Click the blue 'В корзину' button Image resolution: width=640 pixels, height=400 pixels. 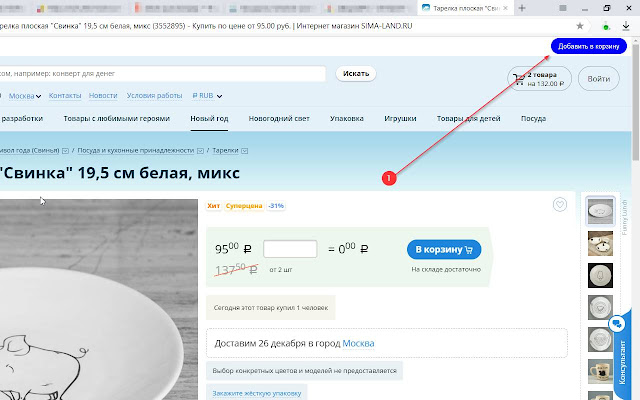point(444,249)
